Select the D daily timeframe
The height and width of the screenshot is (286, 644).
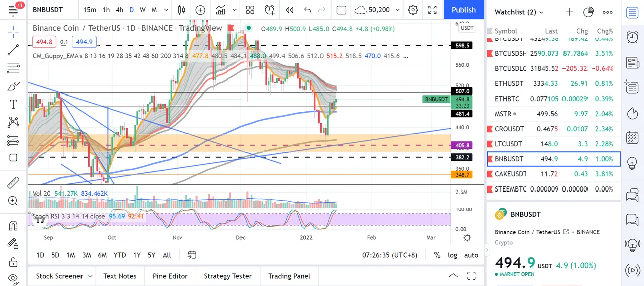pos(131,10)
